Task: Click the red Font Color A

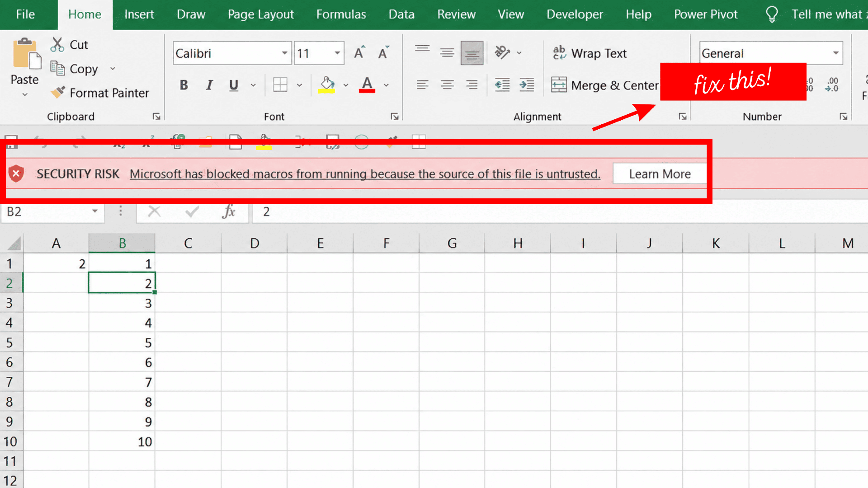Action: coord(367,84)
